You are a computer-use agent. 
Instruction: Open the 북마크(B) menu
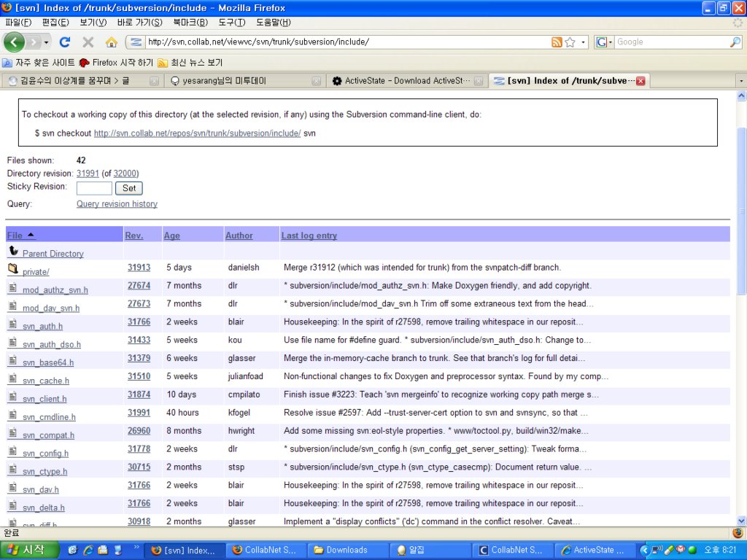[190, 23]
